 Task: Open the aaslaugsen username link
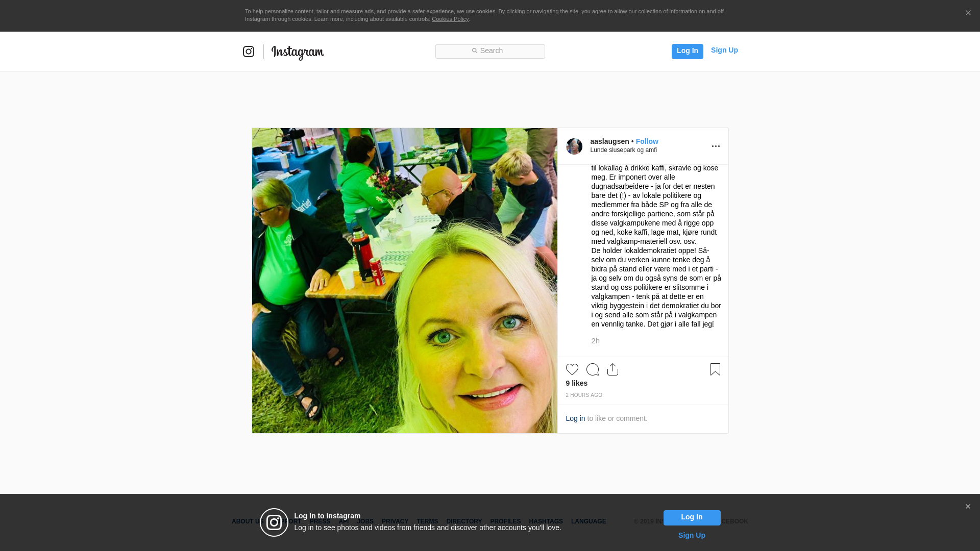tap(609, 141)
